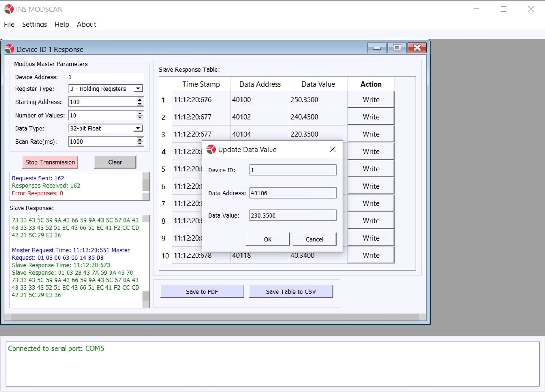545x392 pixels.
Task: Click row header 4 in response table
Action: (x=163, y=152)
